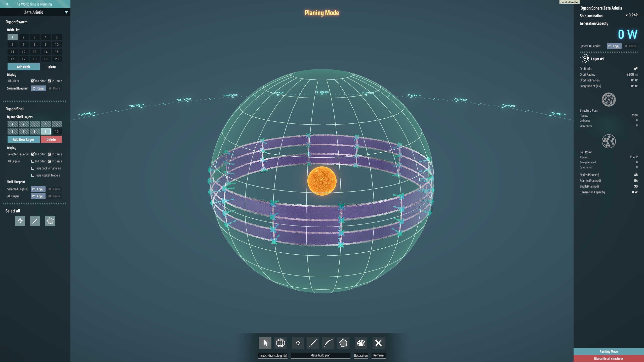Open the Decoration palette tool
The height and width of the screenshot is (362, 644).
tap(360, 343)
